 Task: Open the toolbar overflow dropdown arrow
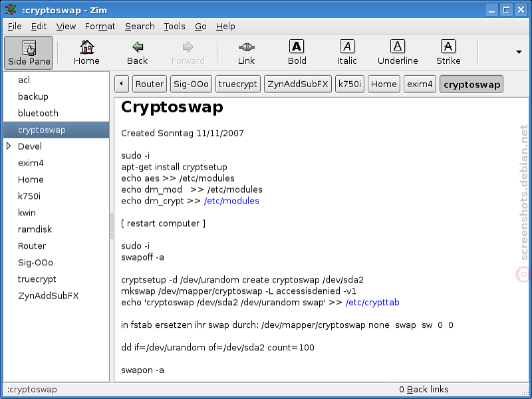(x=519, y=52)
